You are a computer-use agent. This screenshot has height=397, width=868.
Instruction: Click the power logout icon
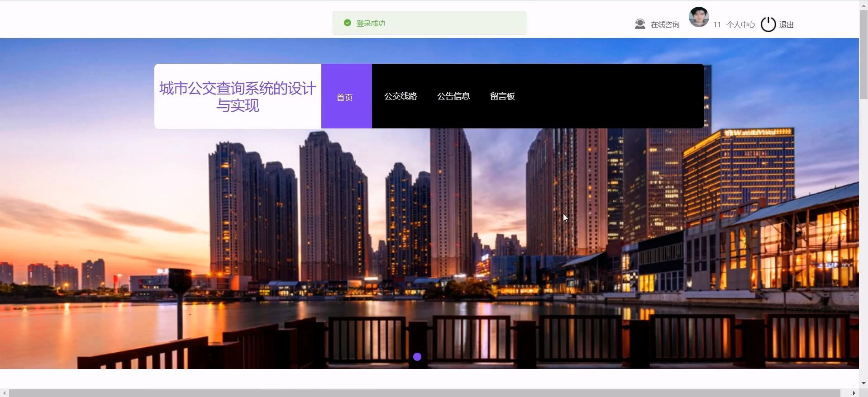[x=768, y=24]
